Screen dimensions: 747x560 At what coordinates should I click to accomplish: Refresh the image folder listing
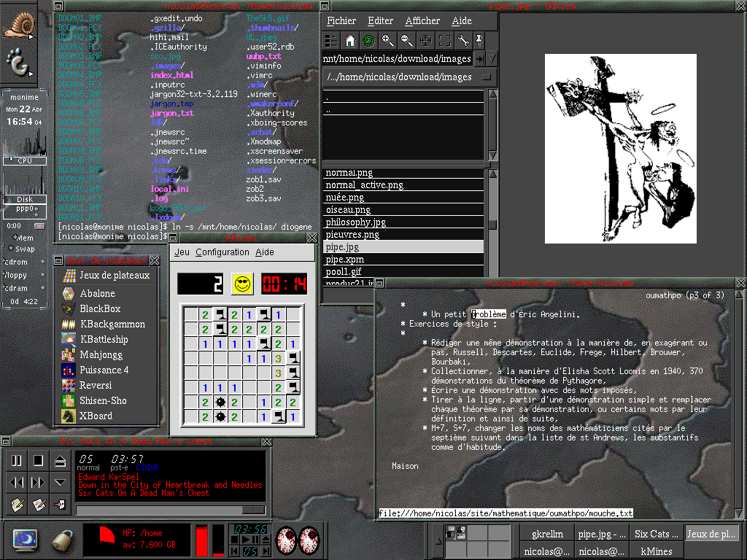click(368, 41)
